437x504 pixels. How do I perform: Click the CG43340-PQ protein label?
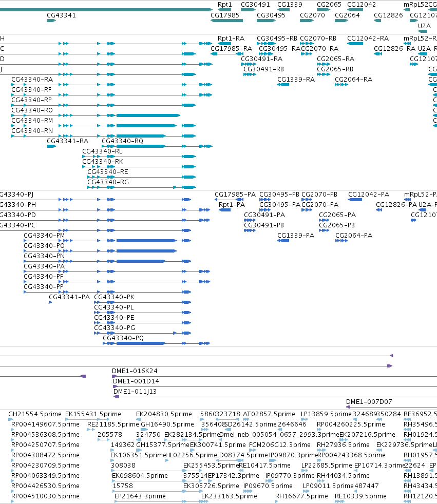tap(123, 338)
